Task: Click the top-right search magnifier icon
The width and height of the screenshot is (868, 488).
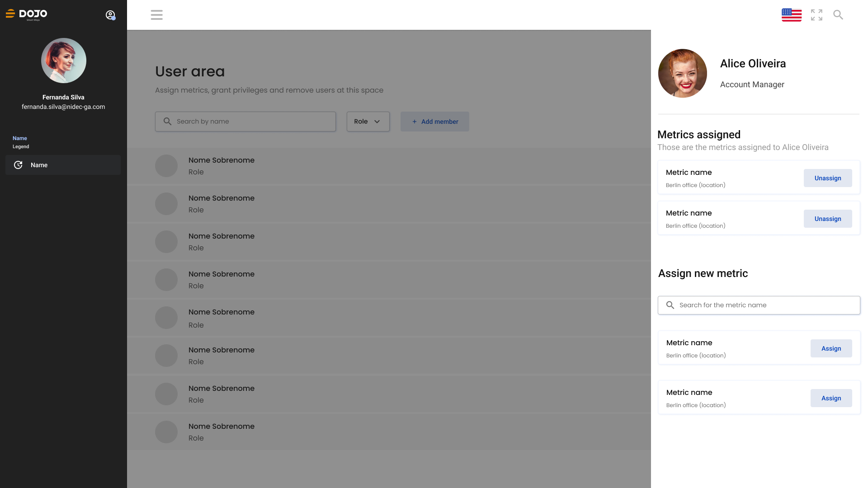Action: [x=838, y=15]
